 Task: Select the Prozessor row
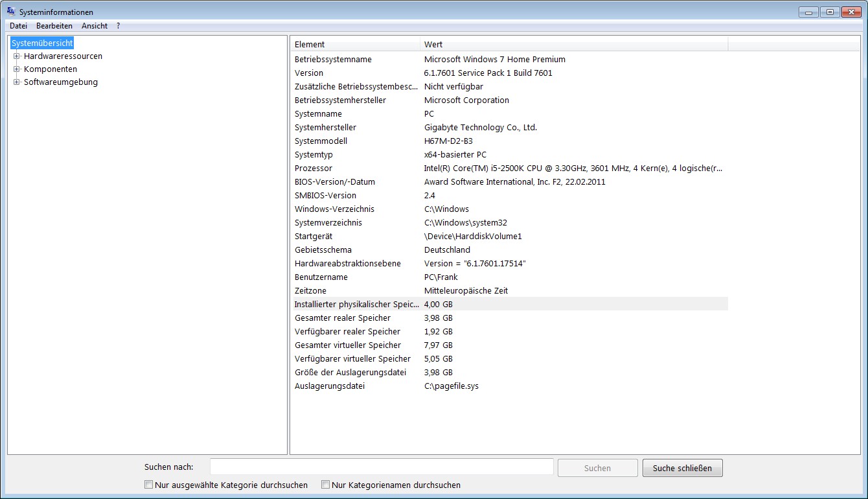[x=509, y=168]
